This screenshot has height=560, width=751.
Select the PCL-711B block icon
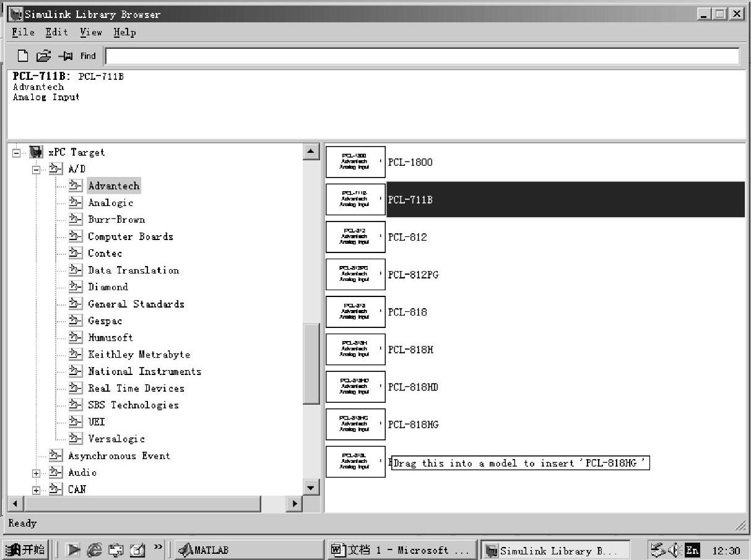coord(355,199)
